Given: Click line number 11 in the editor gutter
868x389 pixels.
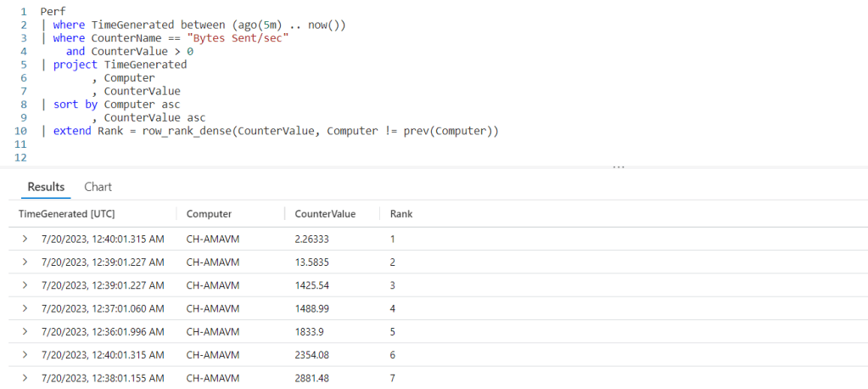Looking at the screenshot, I should [x=21, y=144].
